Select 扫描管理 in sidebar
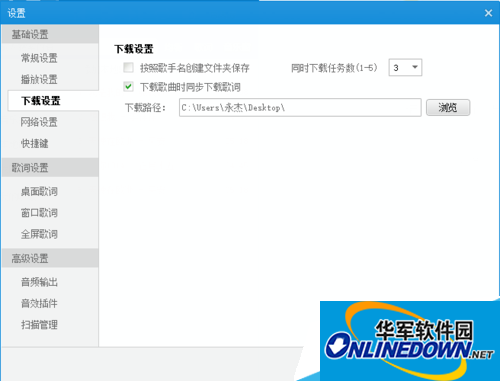Screen dimensions: 500x381 39,325
